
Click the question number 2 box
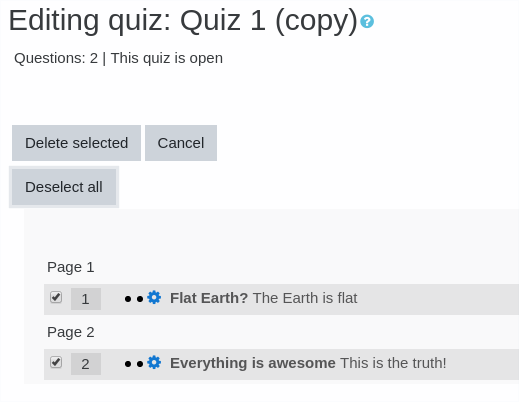(86, 364)
